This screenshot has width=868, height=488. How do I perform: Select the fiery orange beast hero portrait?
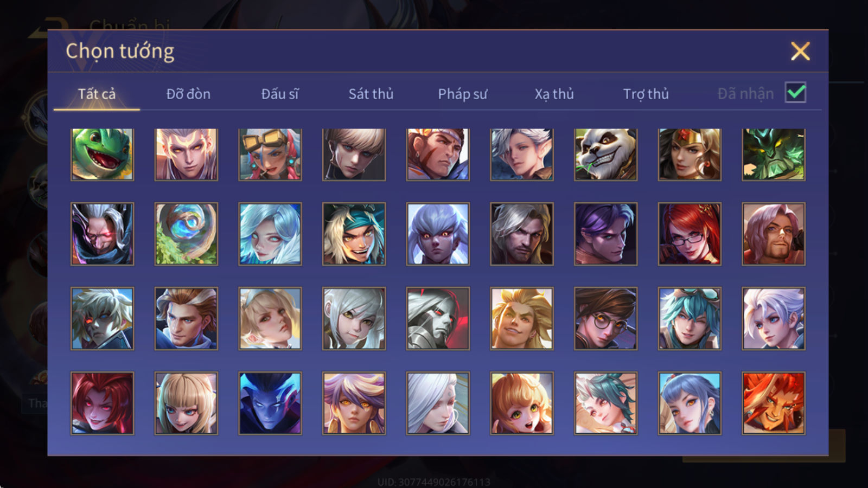(774, 403)
